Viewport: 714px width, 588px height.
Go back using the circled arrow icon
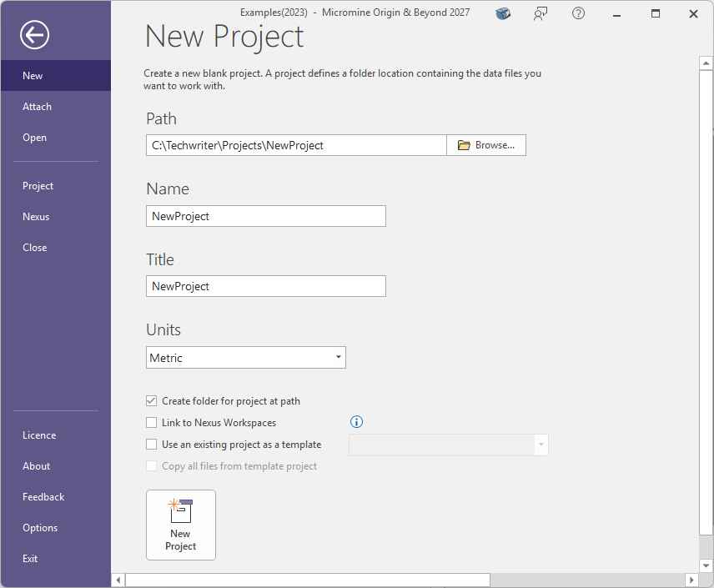pyautogui.click(x=34, y=35)
